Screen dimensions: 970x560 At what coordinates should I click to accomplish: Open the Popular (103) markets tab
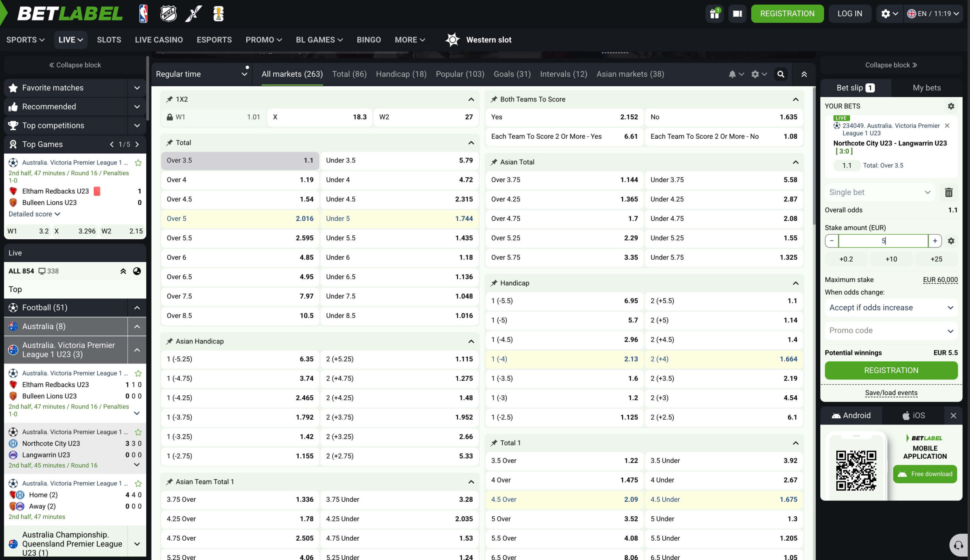[x=460, y=74]
